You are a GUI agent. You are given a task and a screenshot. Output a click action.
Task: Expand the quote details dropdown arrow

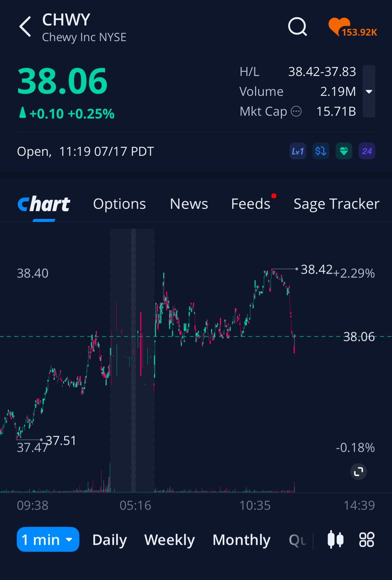click(x=369, y=91)
